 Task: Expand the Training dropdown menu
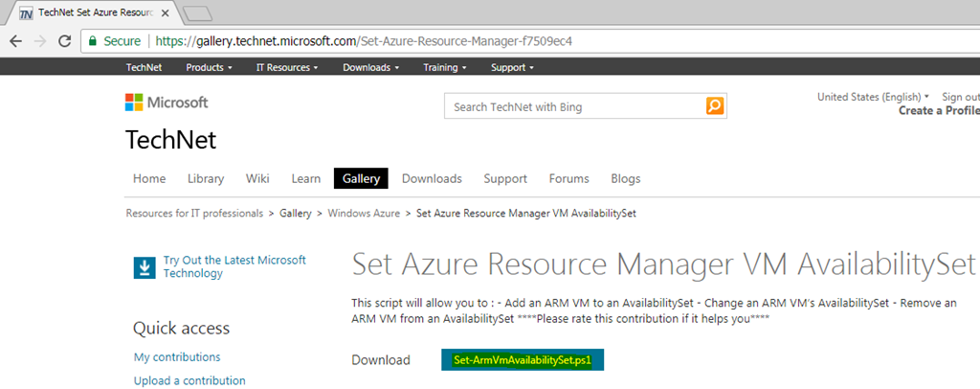[x=444, y=67]
